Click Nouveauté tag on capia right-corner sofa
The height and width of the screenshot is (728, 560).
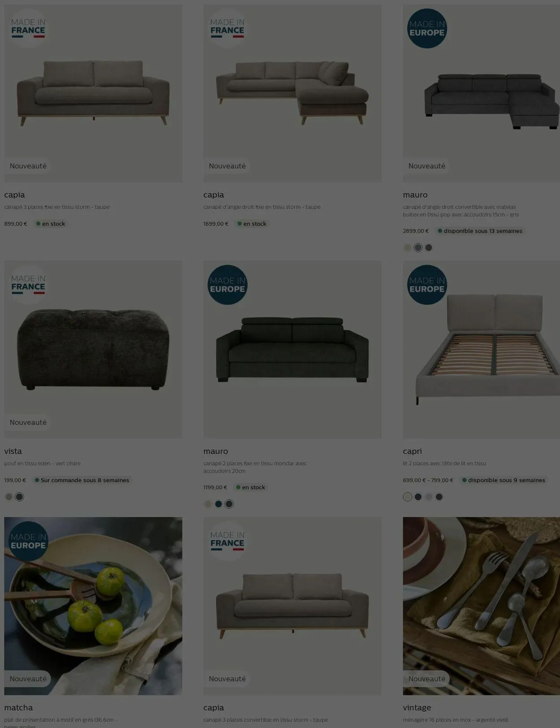click(227, 166)
